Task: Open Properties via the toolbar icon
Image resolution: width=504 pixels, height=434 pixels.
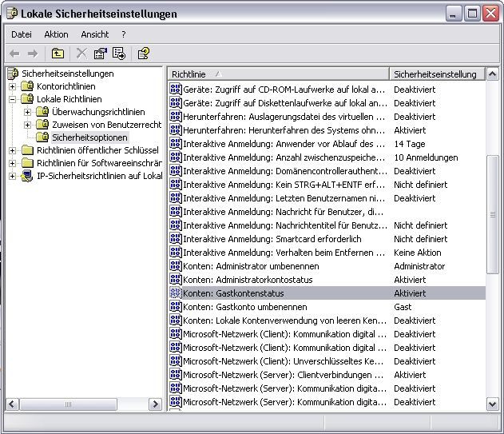Action: (101, 54)
